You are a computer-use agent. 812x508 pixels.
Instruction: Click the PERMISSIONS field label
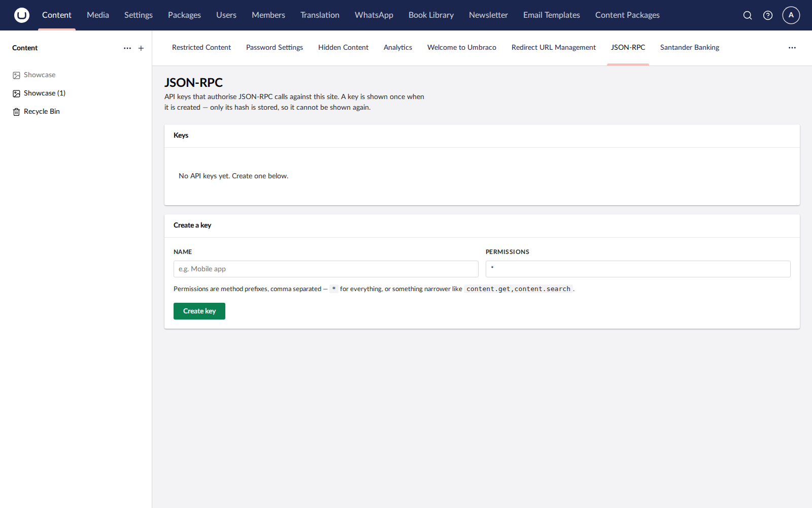507,252
